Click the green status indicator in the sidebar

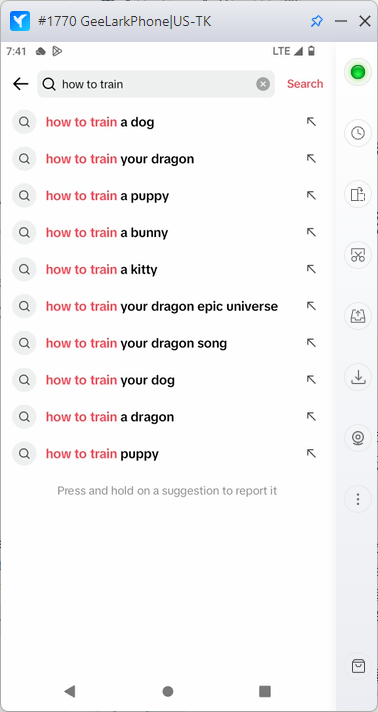[x=358, y=72]
